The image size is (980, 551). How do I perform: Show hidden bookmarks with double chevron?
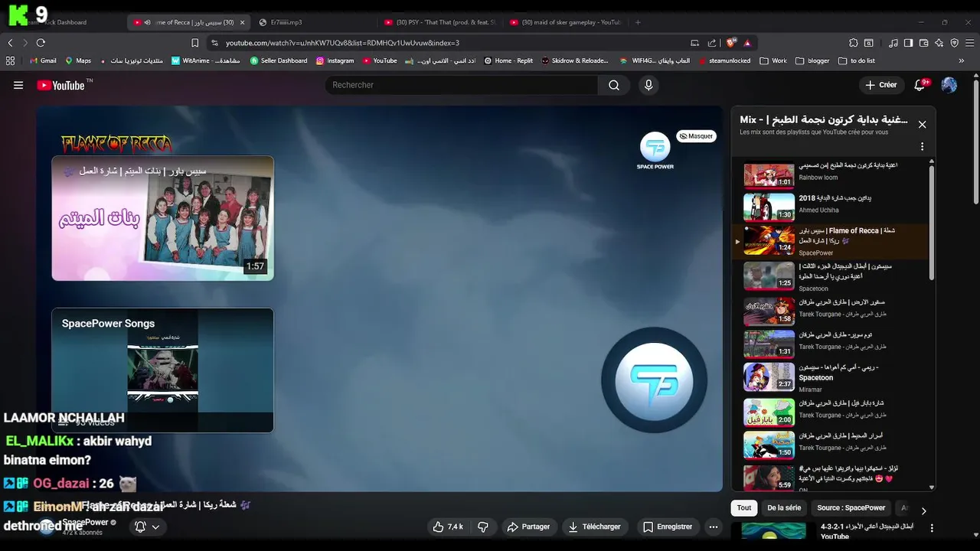click(x=961, y=60)
